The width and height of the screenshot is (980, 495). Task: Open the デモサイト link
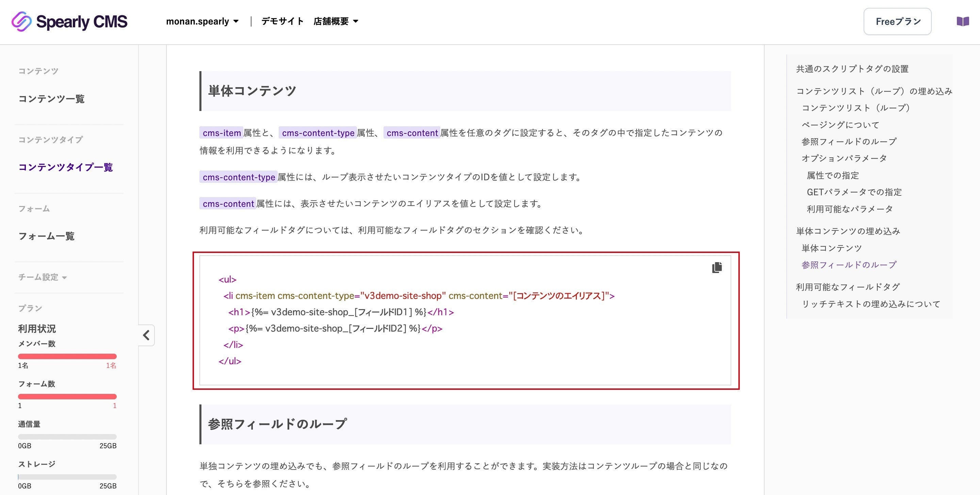(x=281, y=21)
